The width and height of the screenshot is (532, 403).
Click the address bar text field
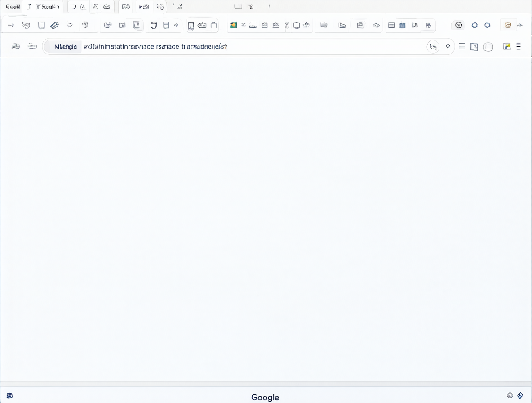coord(248,46)
